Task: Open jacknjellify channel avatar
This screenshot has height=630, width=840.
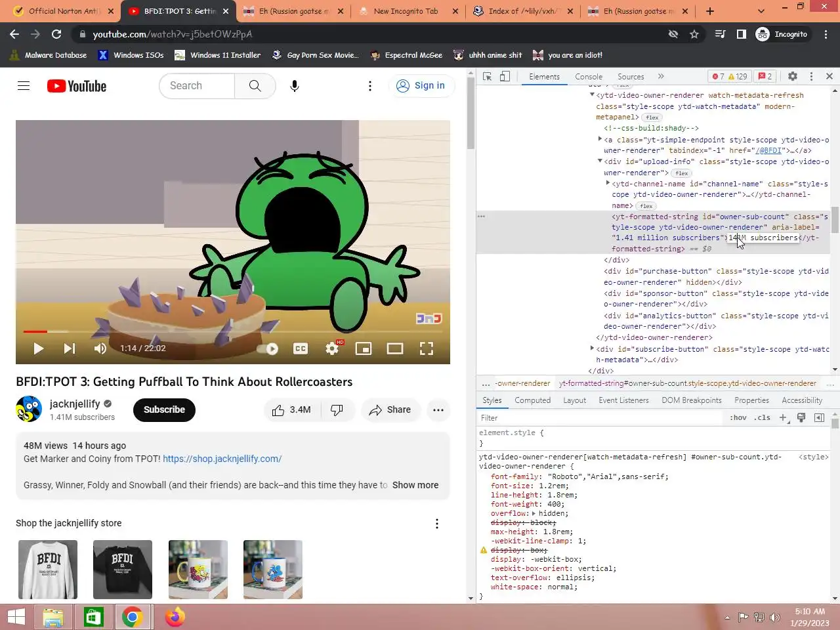Action: [29, 409]
